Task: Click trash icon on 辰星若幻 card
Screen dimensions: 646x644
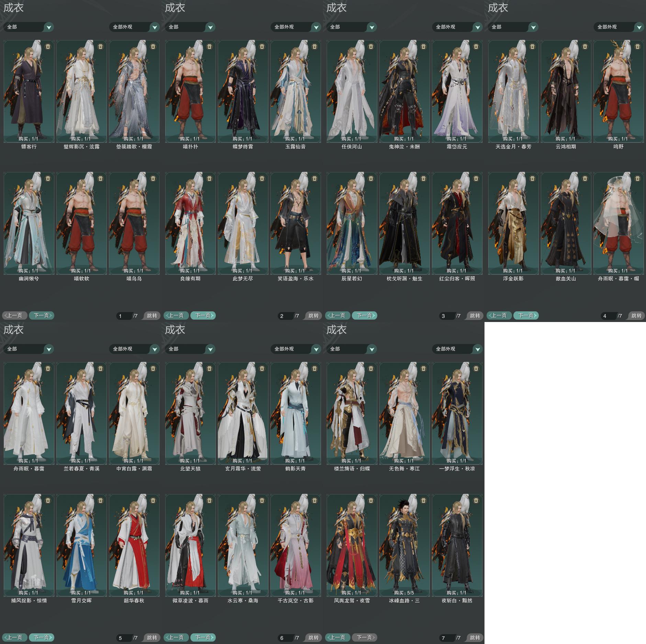Action: 371,178
